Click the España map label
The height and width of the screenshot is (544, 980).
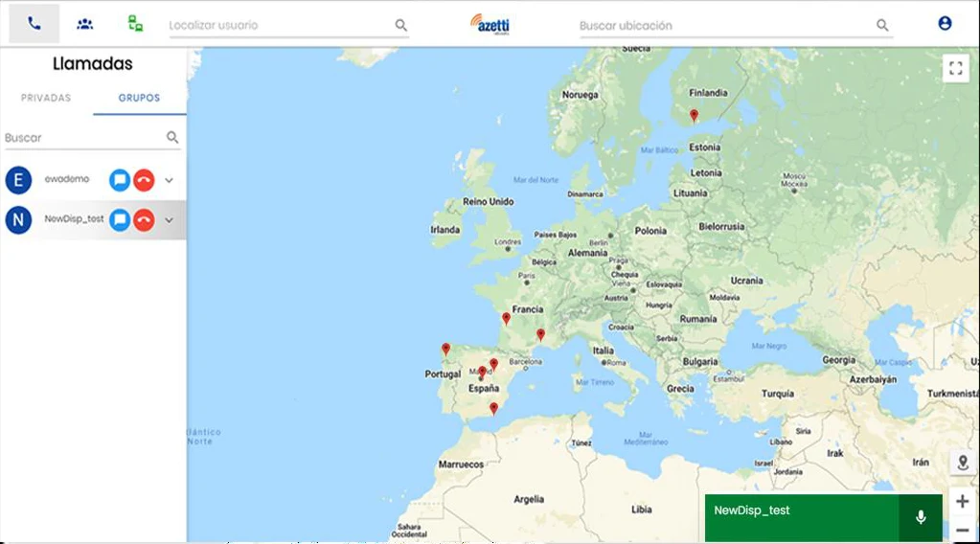[x=484, y=389]
